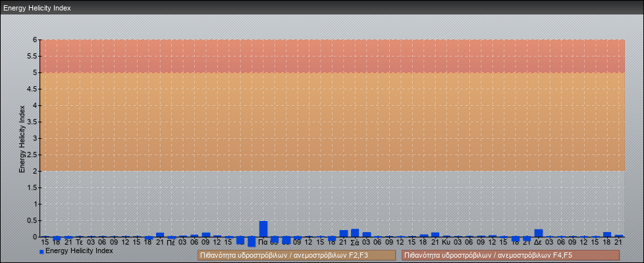This screenshot has width=644, height=263.
Task: Click the 5.5 value on the y-axis
Action: pos(32,56)
